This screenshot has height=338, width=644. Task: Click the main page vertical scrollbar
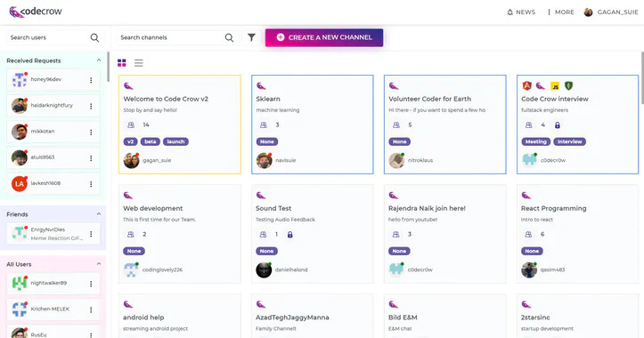(642, 78)
